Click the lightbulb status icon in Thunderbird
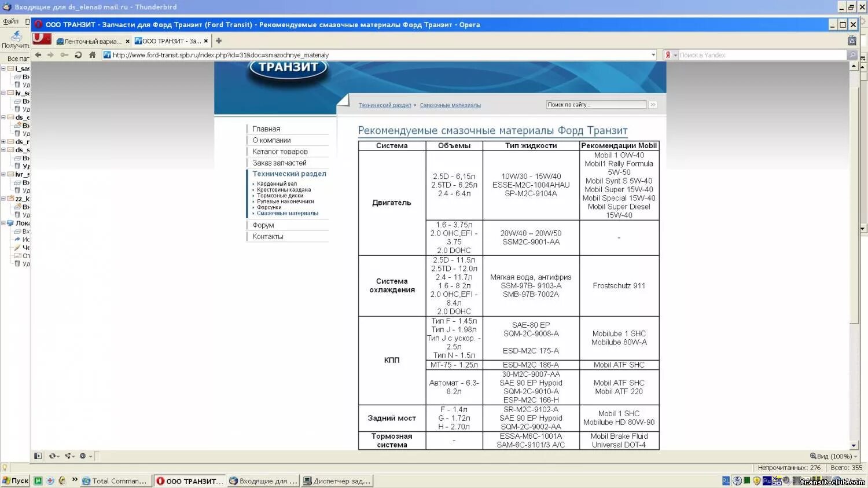 click(x=5, y=468)
